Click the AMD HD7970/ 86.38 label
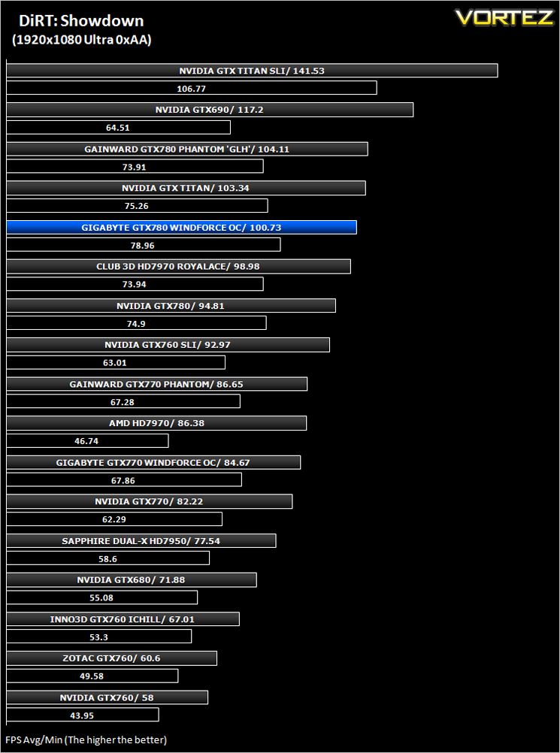Image resolution: width=560 pixels, height=753 pixels. [156, 424]
